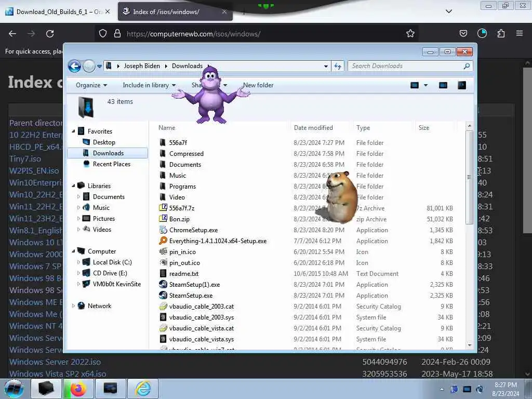Select the SteamSetup(1).exe Steam icon
Screen dimensions: 532x399
click(163, 284)
